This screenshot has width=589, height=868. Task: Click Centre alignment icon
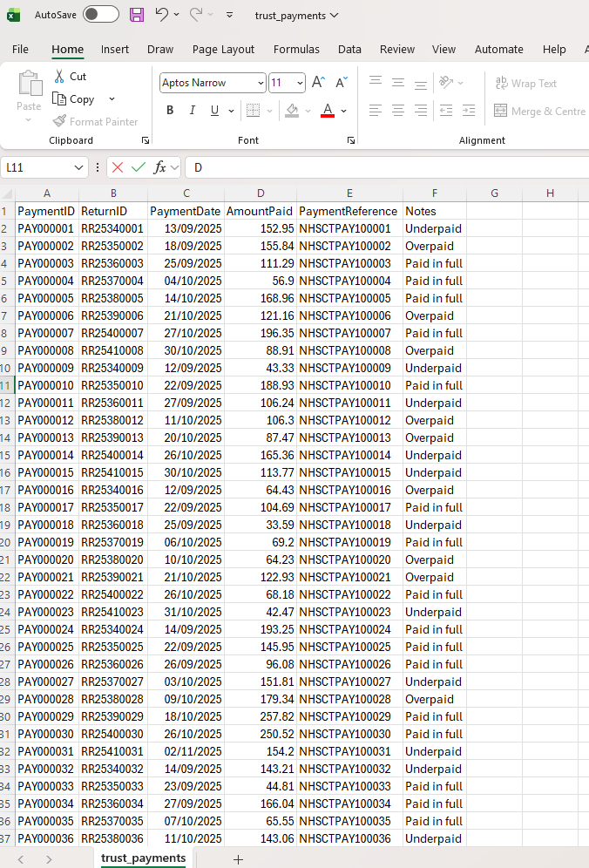point(398,110)
